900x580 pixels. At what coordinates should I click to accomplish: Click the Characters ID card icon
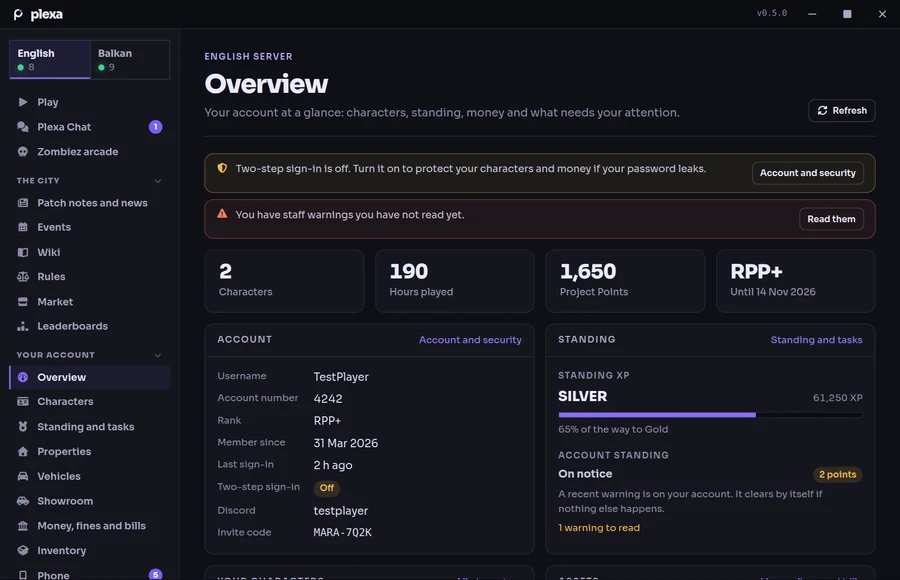(23, 401)
